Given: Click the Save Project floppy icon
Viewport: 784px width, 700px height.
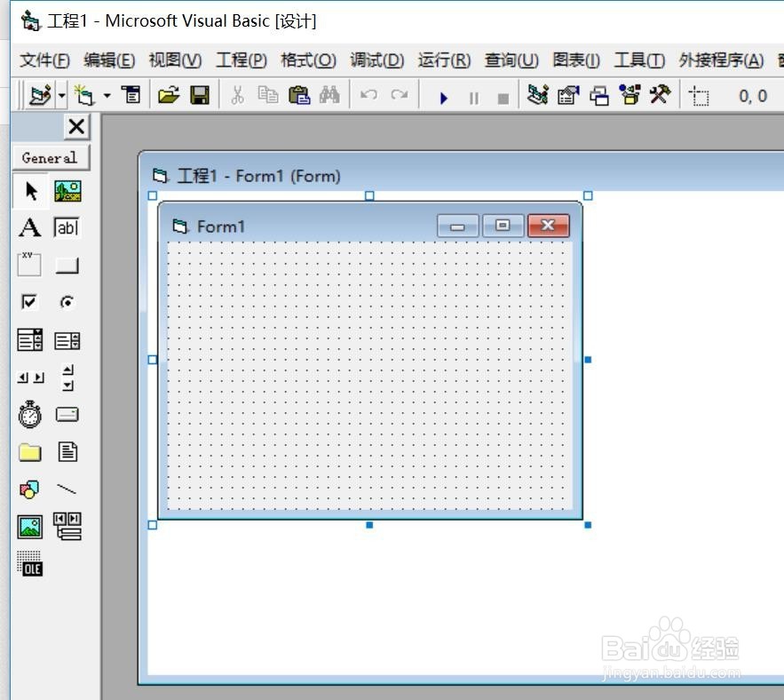Looking at the screenshot, I should tap(200, 94).
